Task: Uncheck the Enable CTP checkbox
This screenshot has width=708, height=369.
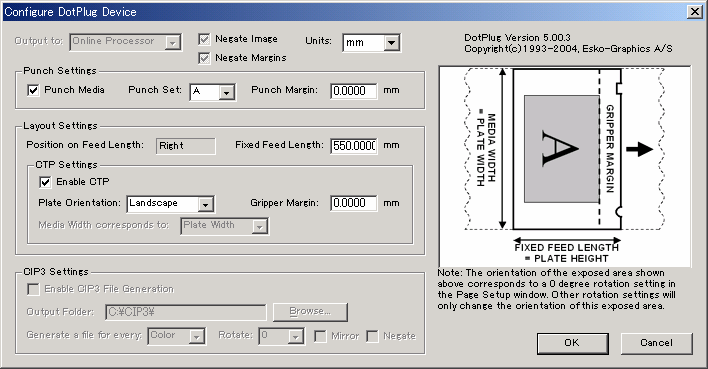Action: [x=45, y=182]
